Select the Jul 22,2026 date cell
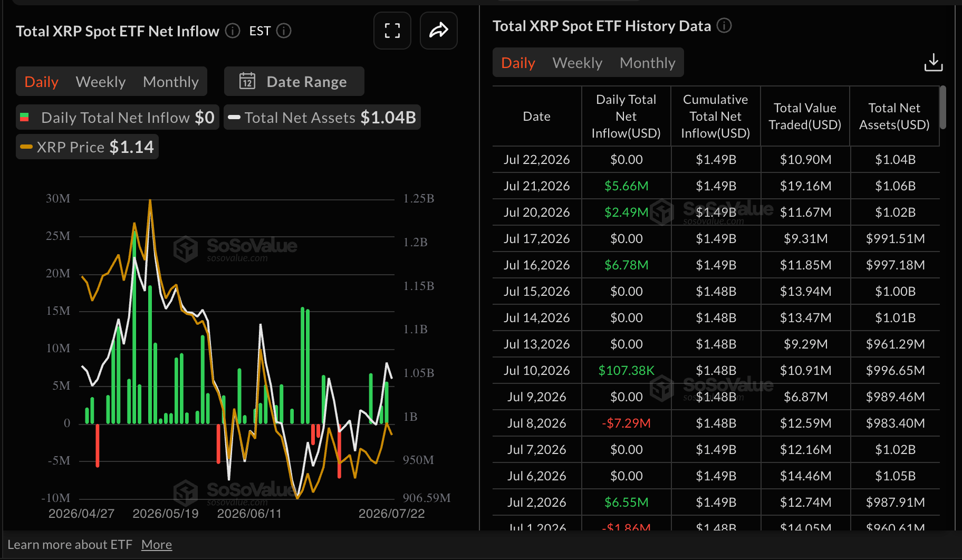Screen dimensions: 962x560 (x=537, y=159)
